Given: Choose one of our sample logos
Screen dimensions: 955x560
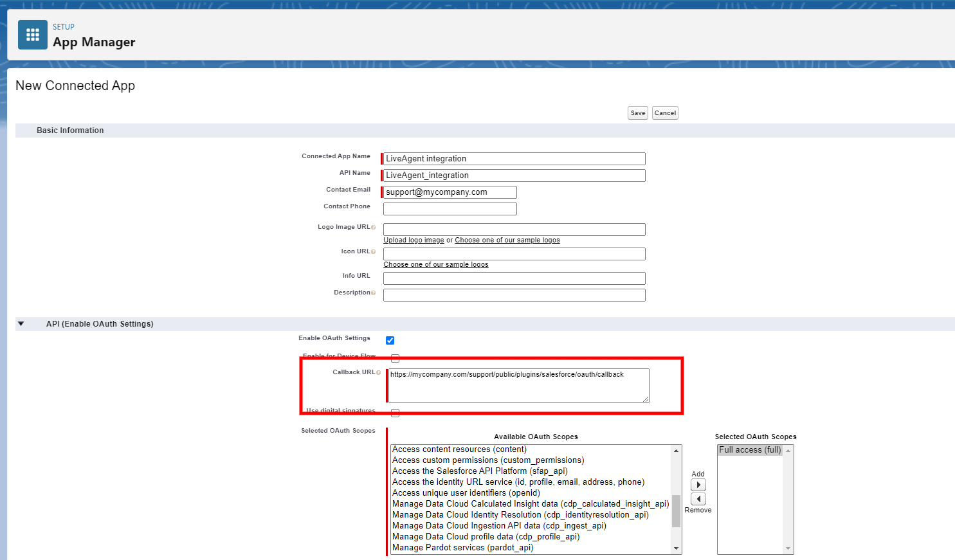Looking at the screenshot, I should coord(436,264).
